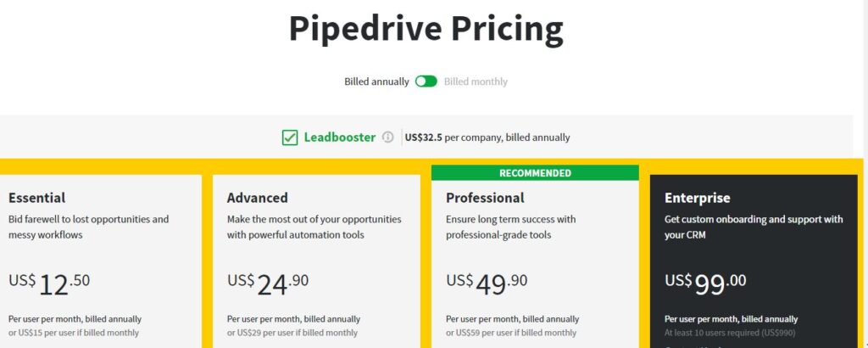The image size is (868, 348).
Task: Click the Pipedrive Pricing page title
Action: tap(426, 29)
